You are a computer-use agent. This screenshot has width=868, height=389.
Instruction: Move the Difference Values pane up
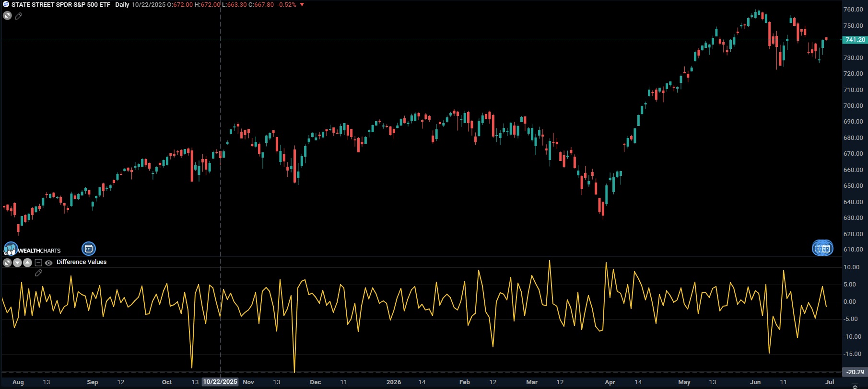coord(27,263)
